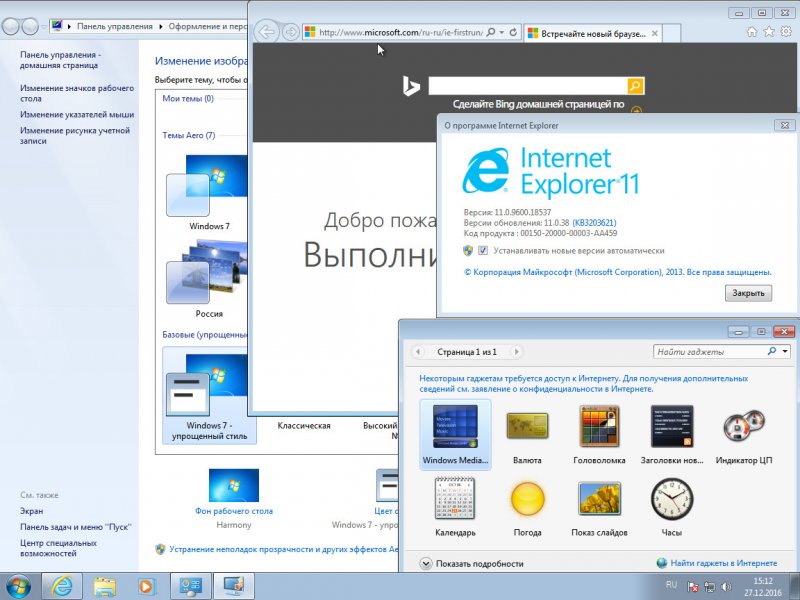Select the Классическая theme

pyautogui.click(x=304, y=426)
